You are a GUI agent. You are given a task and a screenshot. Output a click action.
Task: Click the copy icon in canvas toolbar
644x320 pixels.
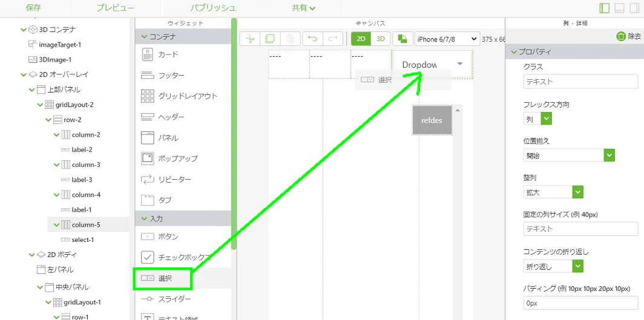pos(270,39)
